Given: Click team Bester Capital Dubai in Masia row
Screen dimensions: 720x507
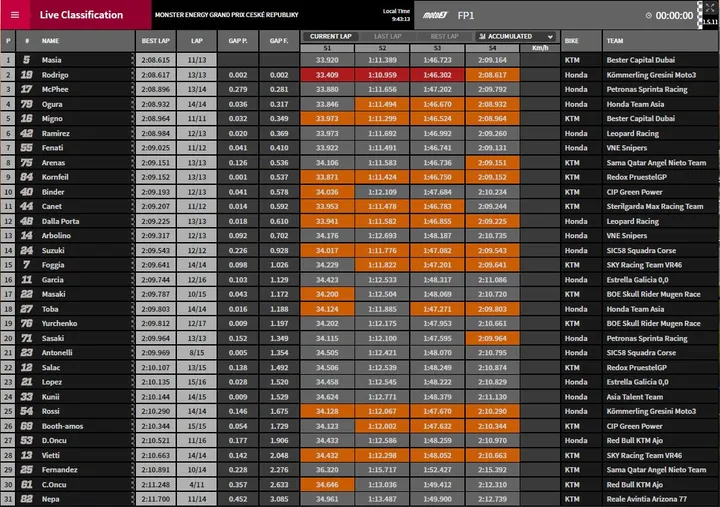Looking at the screenshot, I should point(641,60).
